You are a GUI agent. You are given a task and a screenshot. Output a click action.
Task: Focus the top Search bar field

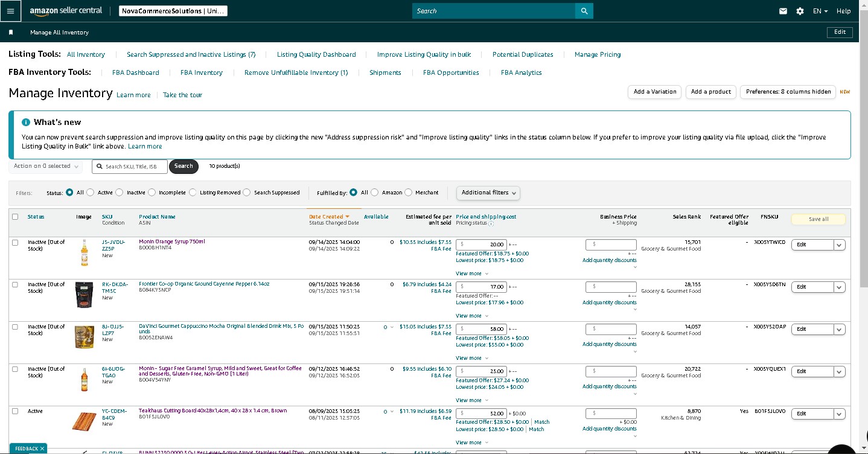[x=494, y=11]
